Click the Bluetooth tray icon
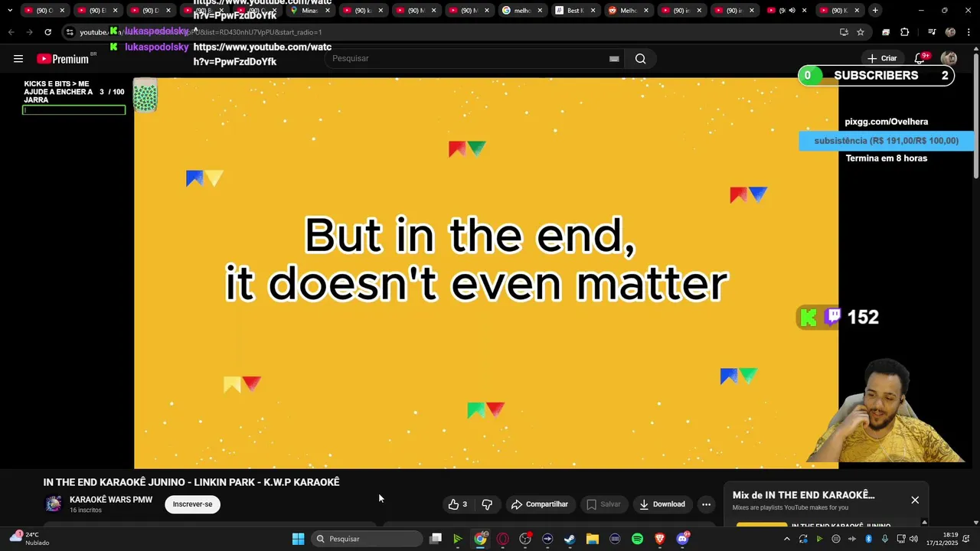Image resolution: width=980 pixels, height=551 pixels. (868, 539)
